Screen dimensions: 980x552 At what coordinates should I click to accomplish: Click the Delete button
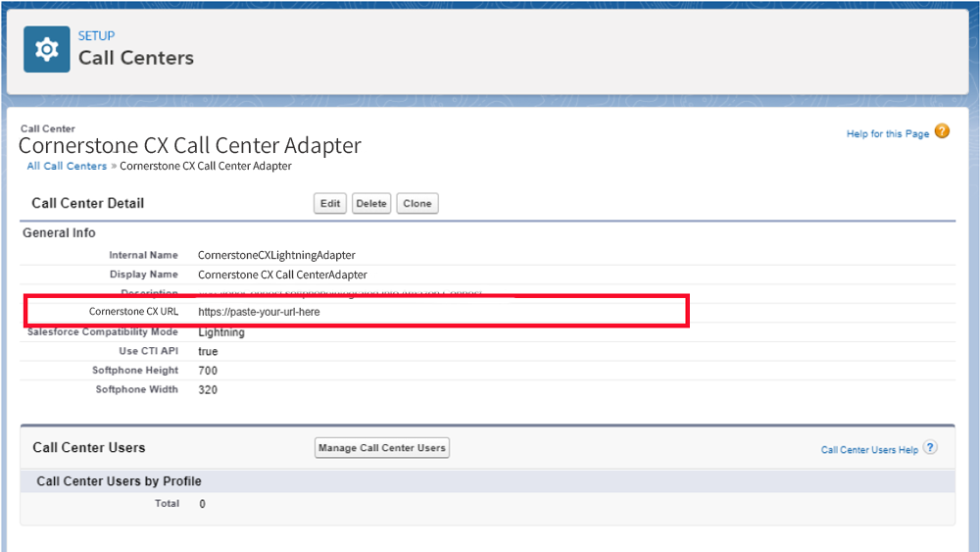point(371,203)
